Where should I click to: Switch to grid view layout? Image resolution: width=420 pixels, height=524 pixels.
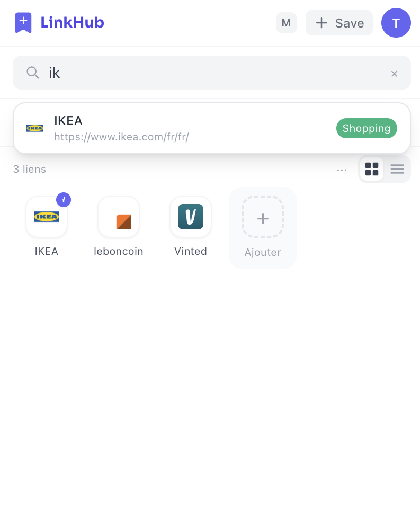(x=372, y=169)
